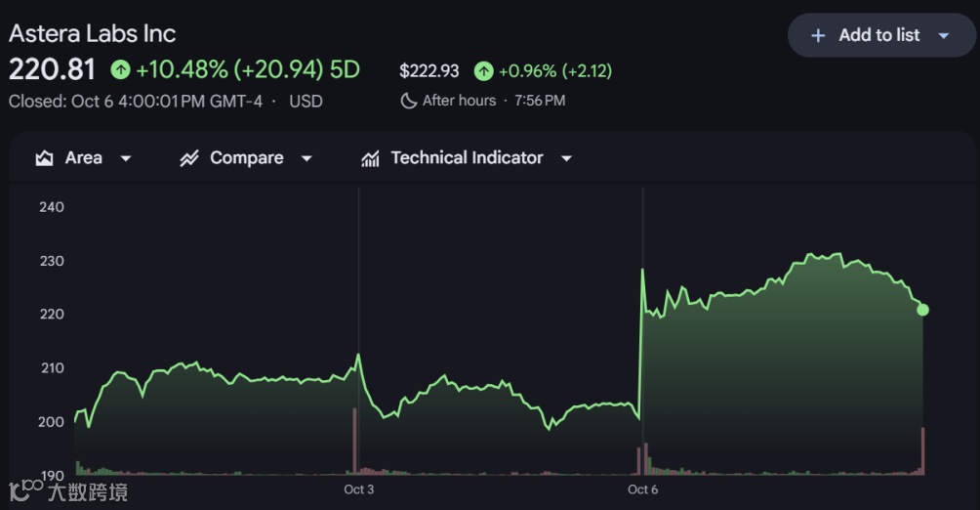Select the Compare menu label
The image size is (980, 510).
246,158
